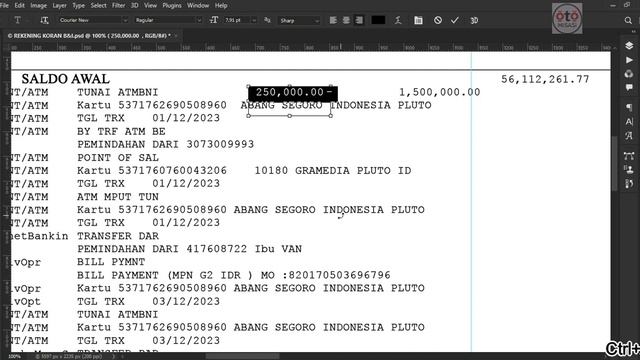640x360 pixels.
Task: Open the Filter menu
Action: 118,5
